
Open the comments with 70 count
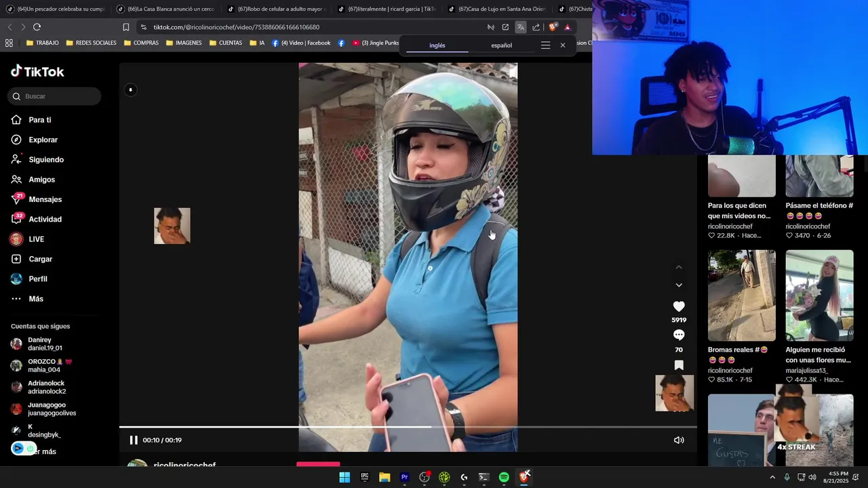click(679, 335)
